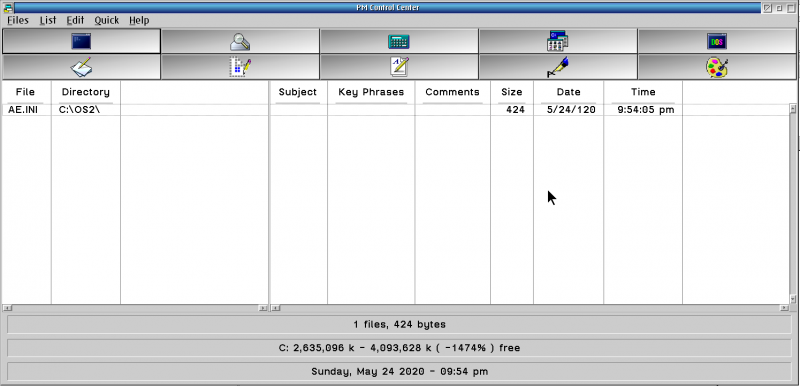This screenshot has height=386, width=800.
Task: Launch the paint palette application
Action: 717,67
